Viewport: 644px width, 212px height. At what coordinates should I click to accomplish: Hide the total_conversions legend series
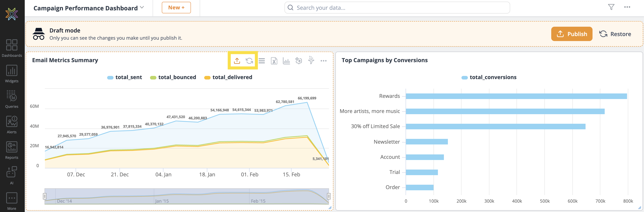click(x=489, y=78)
